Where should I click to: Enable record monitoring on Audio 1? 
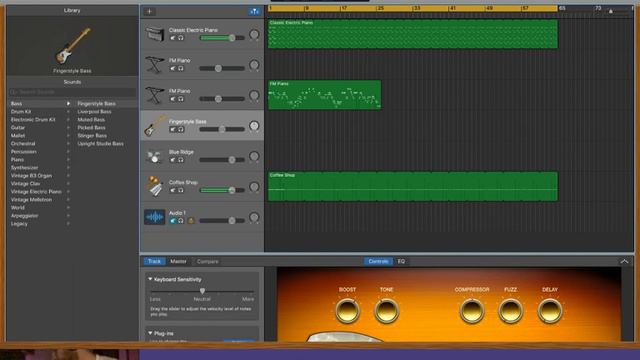point(190,221)
